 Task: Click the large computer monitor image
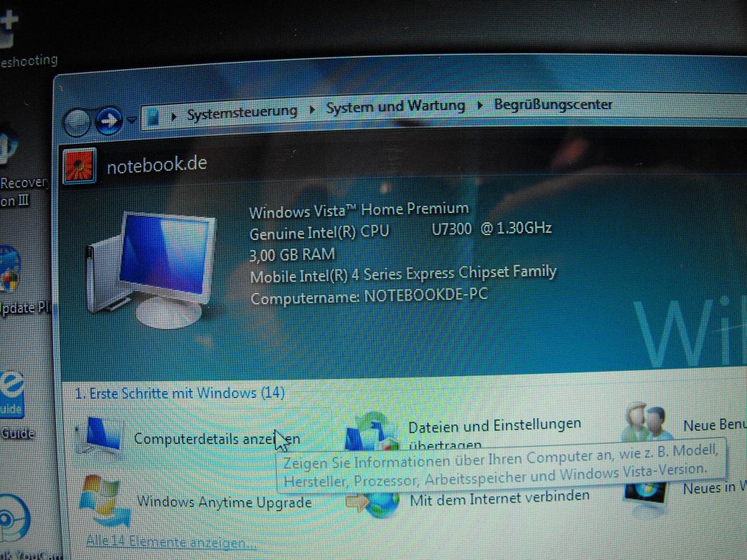pyautogui.click(x=152, y=270)
